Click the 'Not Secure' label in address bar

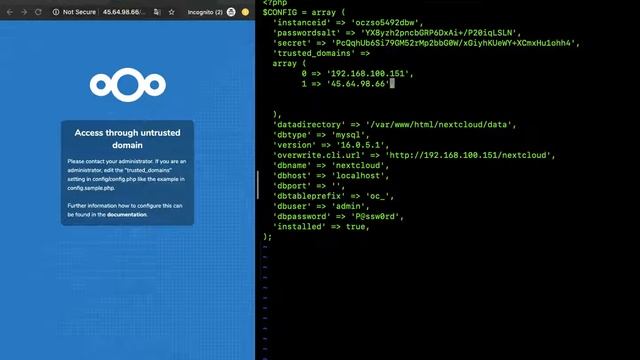point(79,12)
